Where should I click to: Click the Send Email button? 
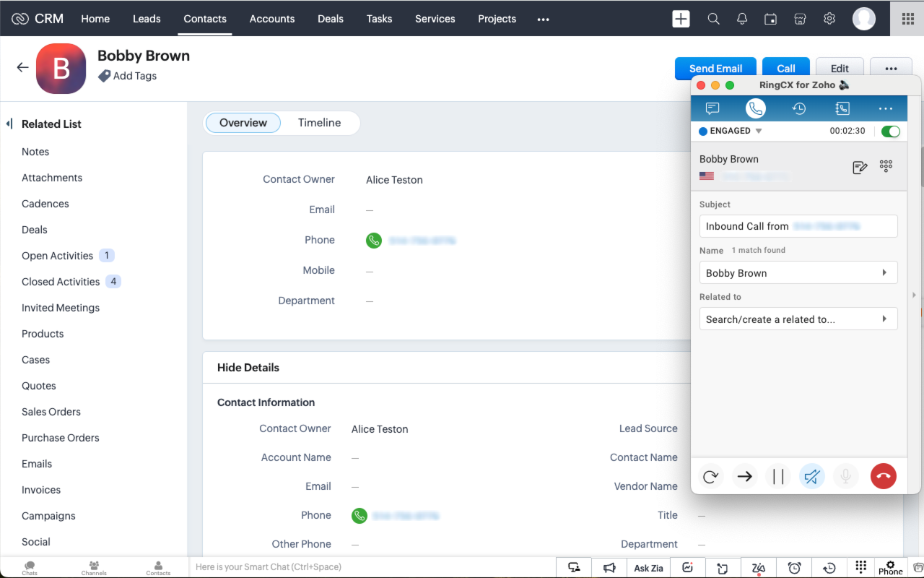(715, 68)
